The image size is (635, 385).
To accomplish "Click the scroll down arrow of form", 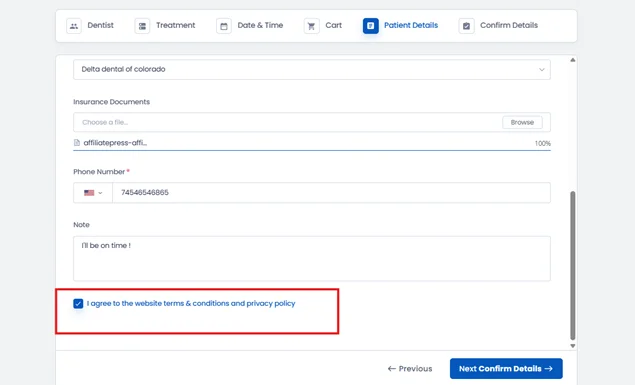I will [x=573, y=346].
